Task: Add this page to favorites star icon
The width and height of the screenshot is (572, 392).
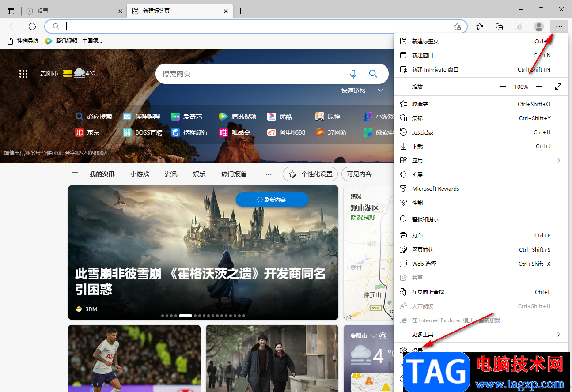Action: coord(457,26)
